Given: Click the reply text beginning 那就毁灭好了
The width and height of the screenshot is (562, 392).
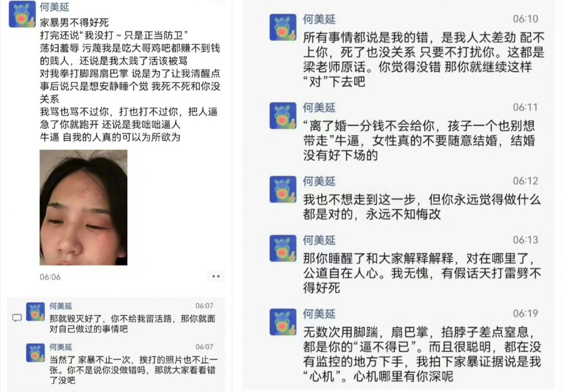Looking at the screenshot, I should coord(132,324).
